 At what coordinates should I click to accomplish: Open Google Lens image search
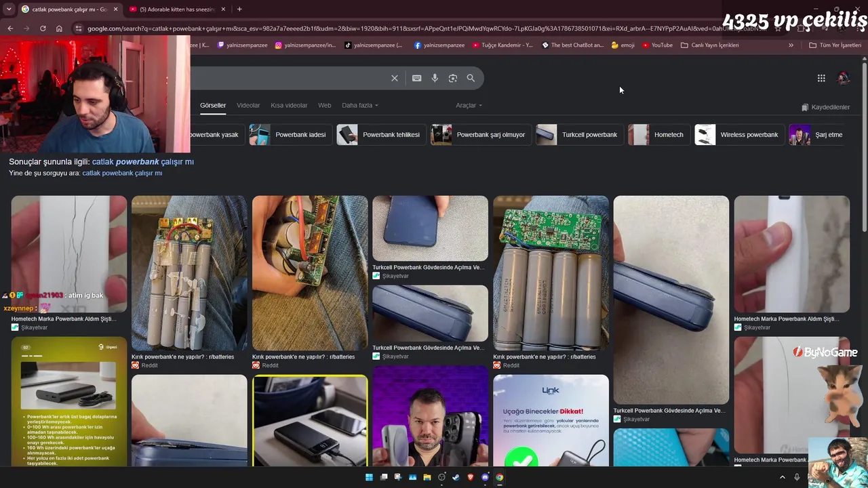453,78
